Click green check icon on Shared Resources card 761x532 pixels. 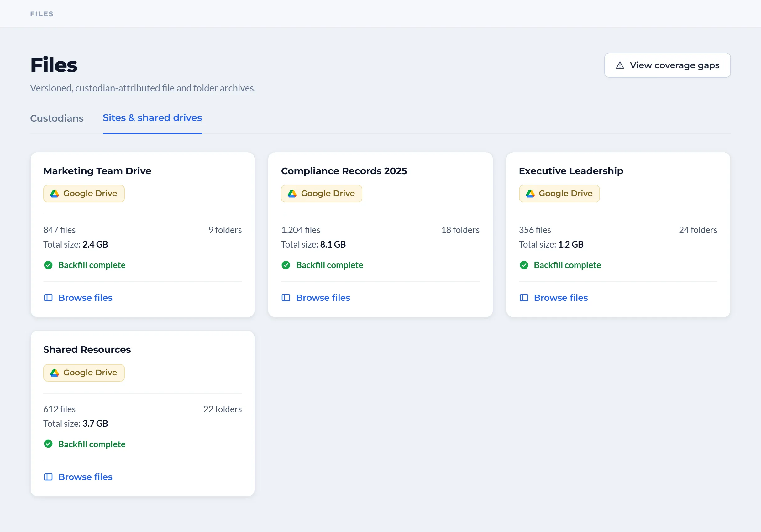pyautogui.click(x=48, y=444)
